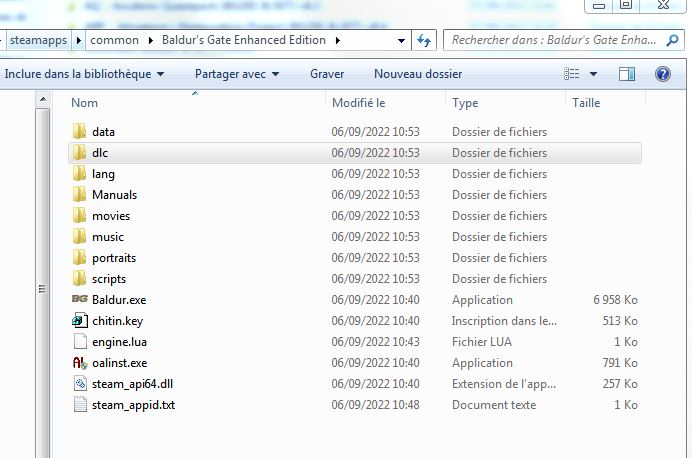Click the search magnifier icon
Screen dimensions: 692x458
(x=672, y=40)
